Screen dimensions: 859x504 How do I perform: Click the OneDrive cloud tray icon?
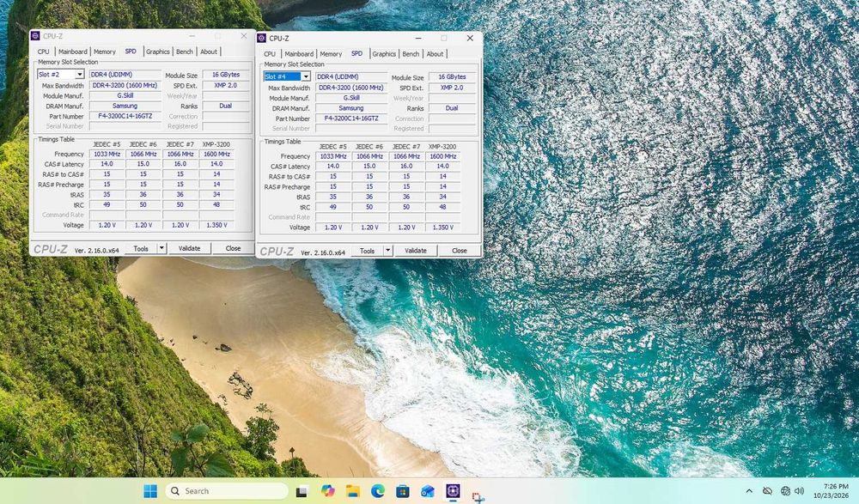pos(767,491)
